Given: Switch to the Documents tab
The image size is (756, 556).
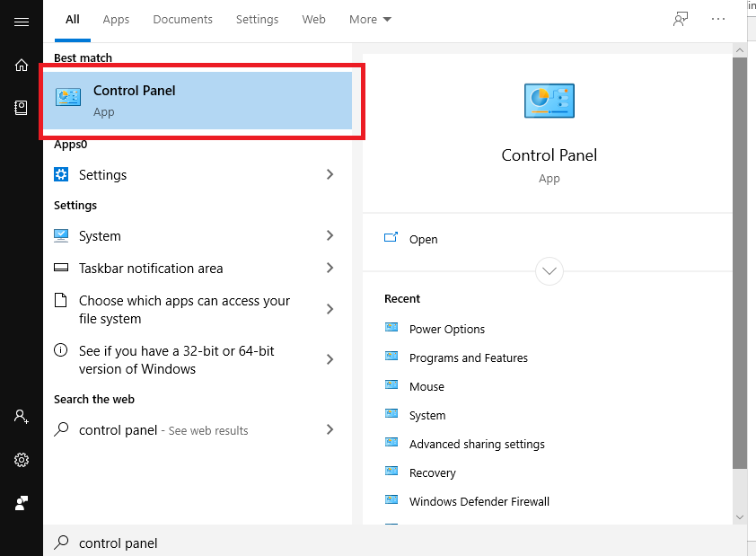Looking at the screenshot, I should tap(182, 19).
